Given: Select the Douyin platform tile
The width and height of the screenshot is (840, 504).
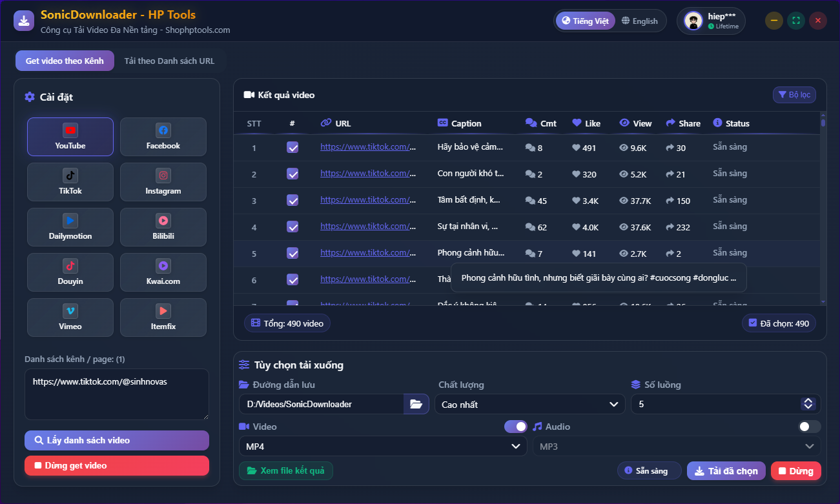Looking at the screenshot, I should pos(70,272).
